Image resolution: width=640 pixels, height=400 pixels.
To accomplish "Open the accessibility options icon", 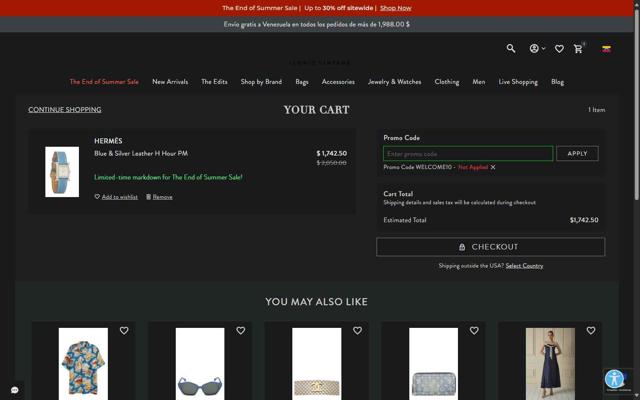I will pos(614,379).
